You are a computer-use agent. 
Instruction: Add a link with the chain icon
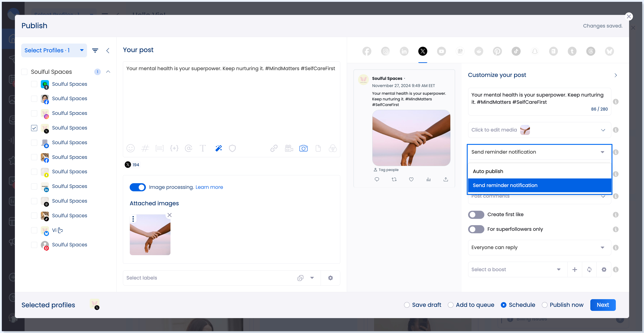point(274,148)
